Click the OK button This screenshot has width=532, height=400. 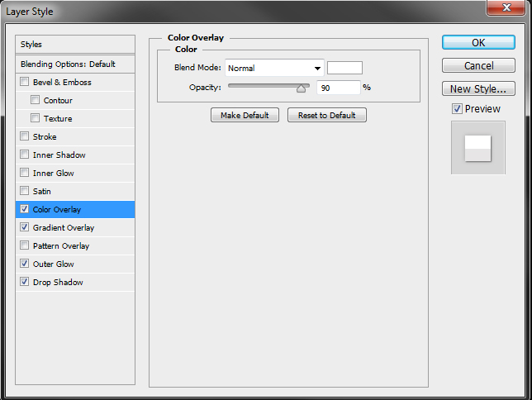tap(478, 42)
